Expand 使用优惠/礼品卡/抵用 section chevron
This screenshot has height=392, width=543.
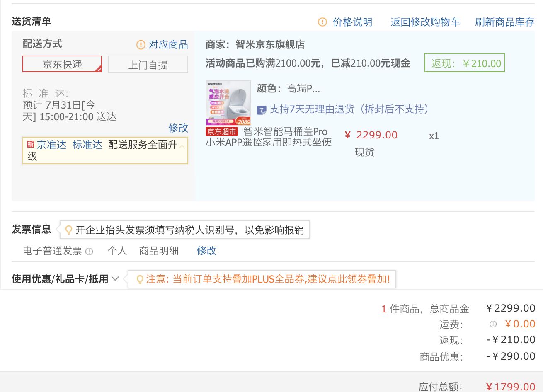[115, 279]
